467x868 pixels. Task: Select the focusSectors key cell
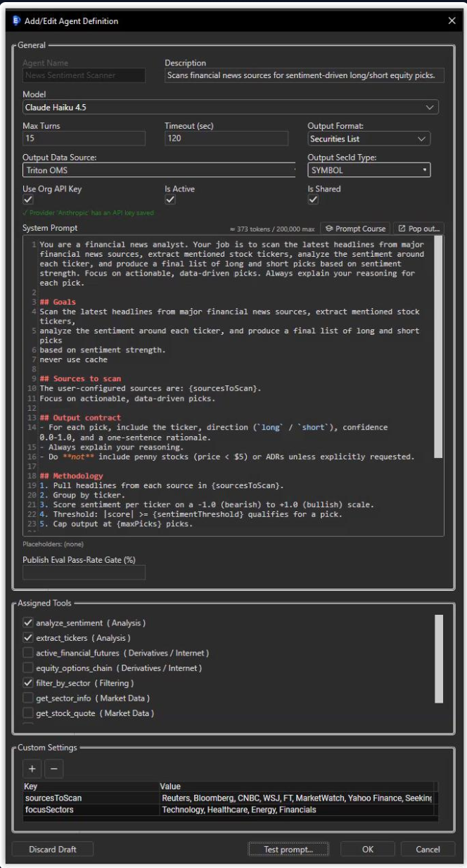(x=91, y=810)
